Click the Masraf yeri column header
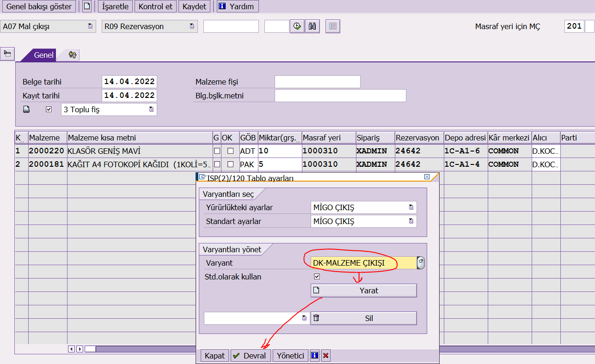This screenshot has height=364, width=595. [x=329, y=138]
